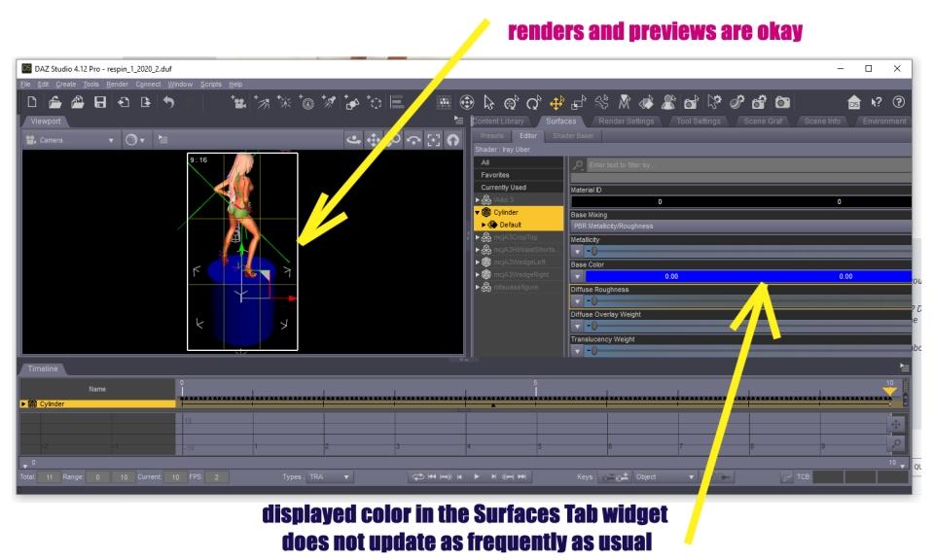This screenshot has height=560, width=934.
Task: Open the Render menu
Action: point(118,85)
